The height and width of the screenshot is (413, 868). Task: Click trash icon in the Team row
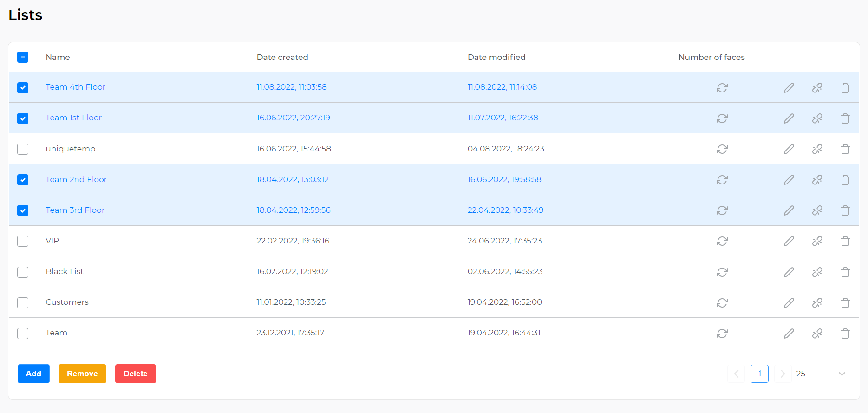pos(845,334)
